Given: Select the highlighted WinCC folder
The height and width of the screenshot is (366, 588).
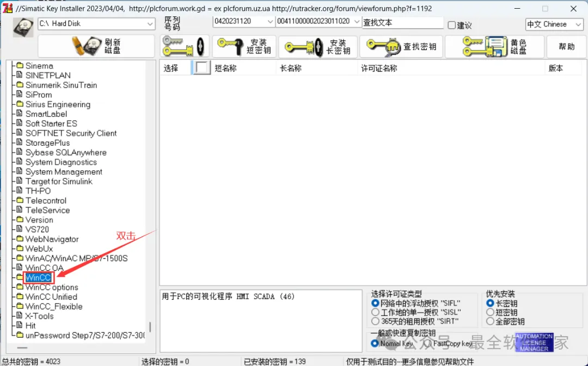Looking at the screenshot, I should pos(39,277).
